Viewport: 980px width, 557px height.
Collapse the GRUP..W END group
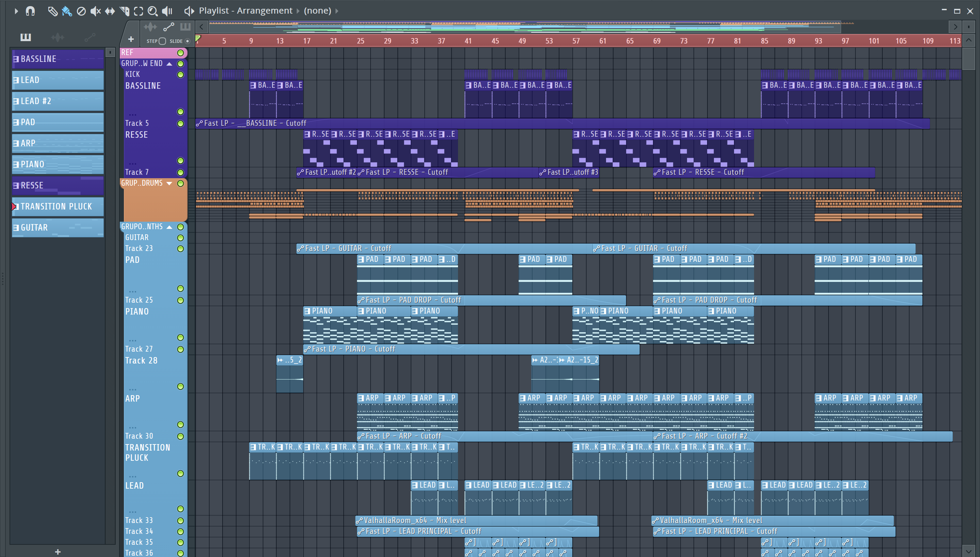(169, 64)
